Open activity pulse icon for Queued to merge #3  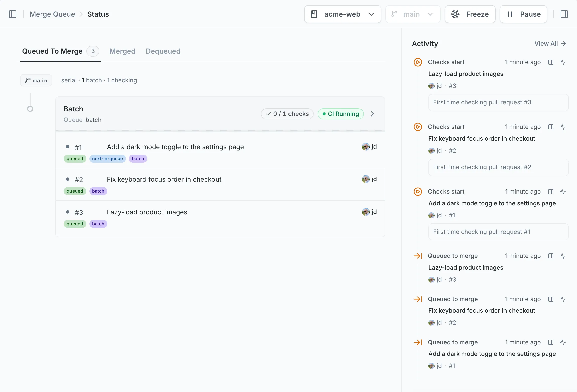(x=563, y=256)
